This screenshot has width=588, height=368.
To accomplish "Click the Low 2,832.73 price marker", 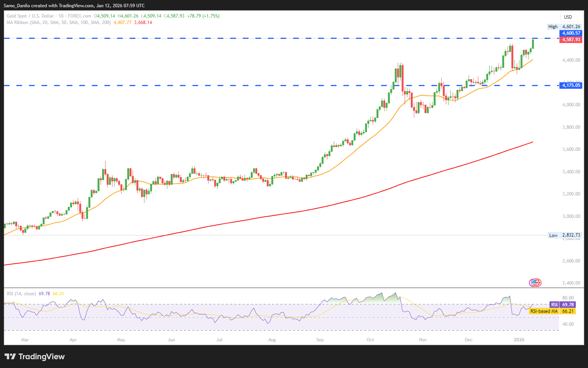I will pos(564,235).
